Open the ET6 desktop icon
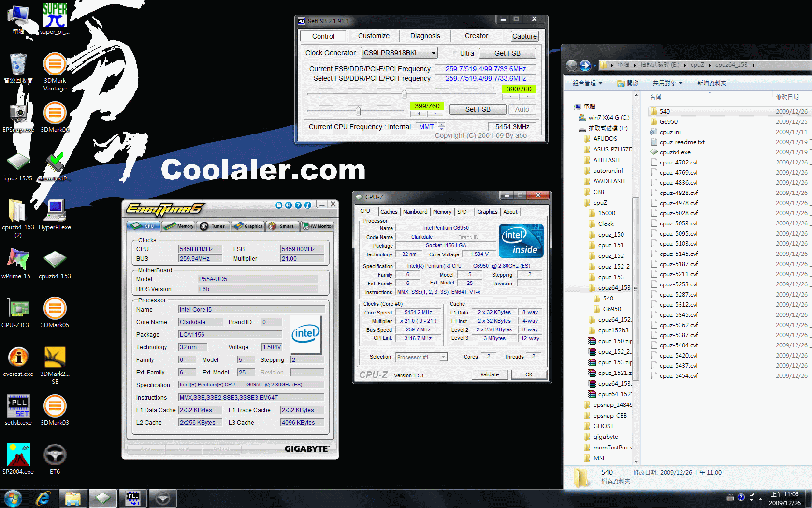Image resolution: width=812 pixels, height=508 pixels. pyautogui.click(x=55, y=459)
